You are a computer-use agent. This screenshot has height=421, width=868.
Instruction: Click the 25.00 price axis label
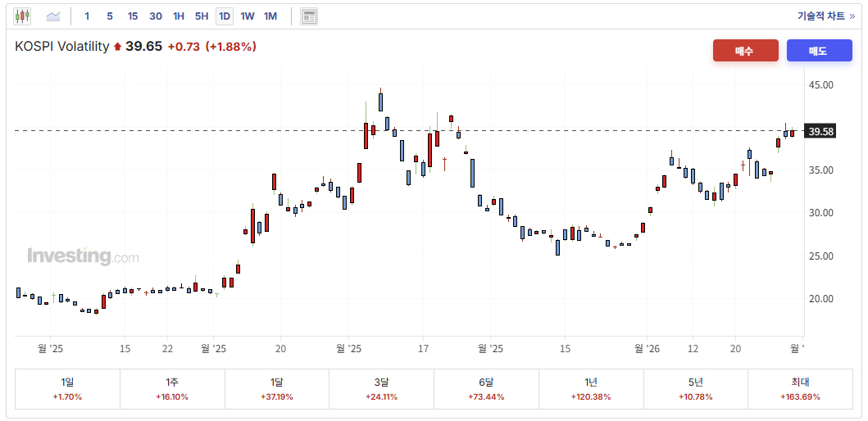point(821,256)
